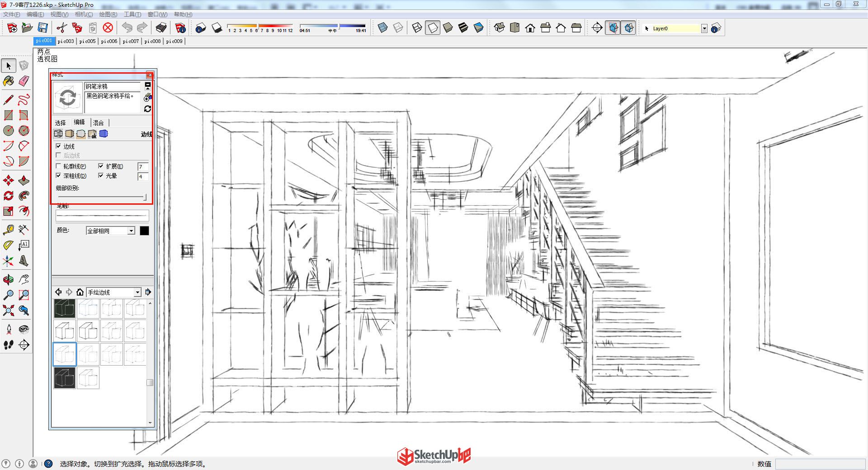Uncheck the 扩展 extension checkbox

point(101,166)
